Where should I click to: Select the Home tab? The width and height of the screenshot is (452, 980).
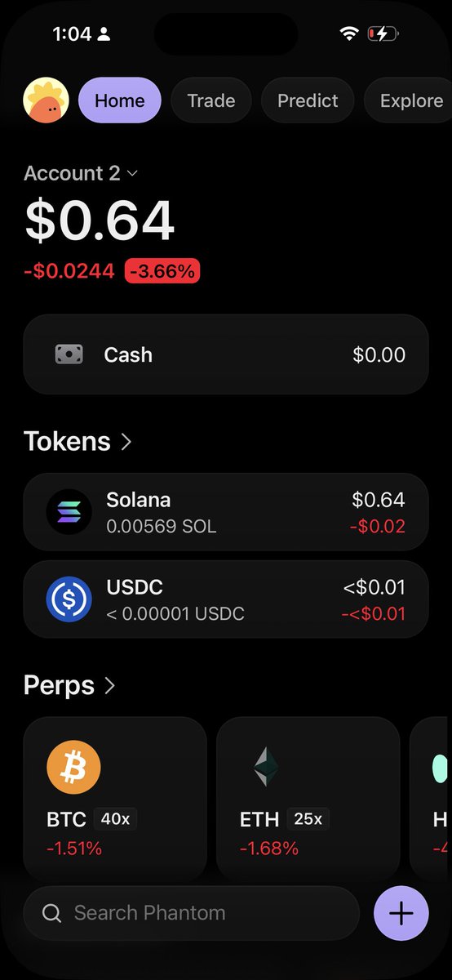pos(120,100)
